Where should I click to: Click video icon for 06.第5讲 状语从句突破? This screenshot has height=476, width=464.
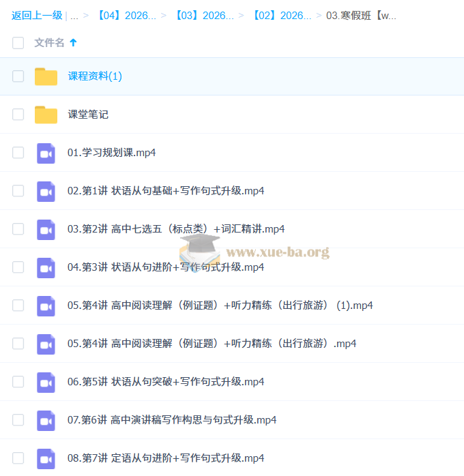[x=46, y=382]
